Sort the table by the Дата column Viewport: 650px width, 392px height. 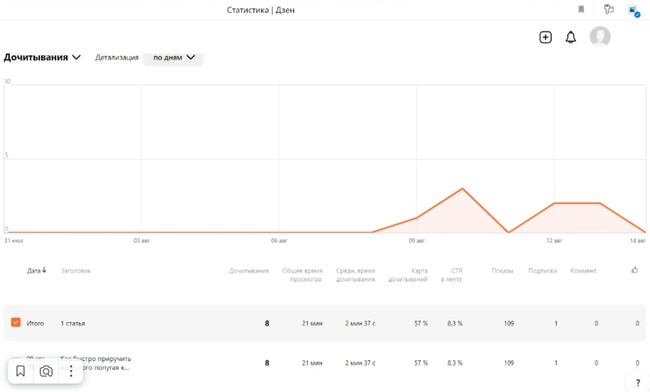[36, 271]
